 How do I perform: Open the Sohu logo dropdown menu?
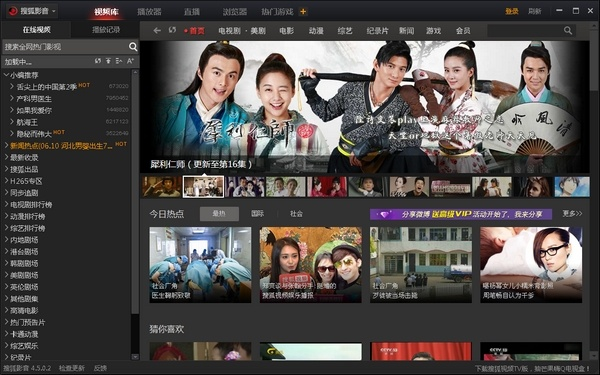(32, 11)
